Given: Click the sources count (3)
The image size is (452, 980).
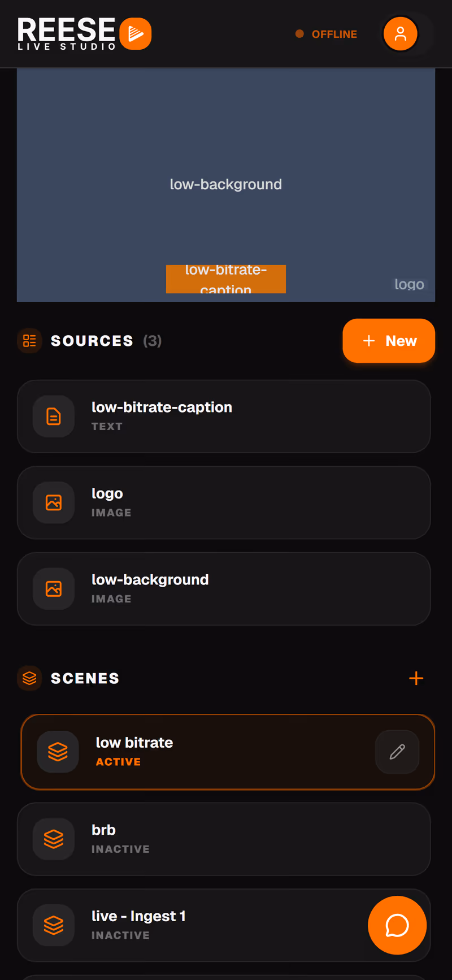Looking at the screenshot, I should 153,341.
